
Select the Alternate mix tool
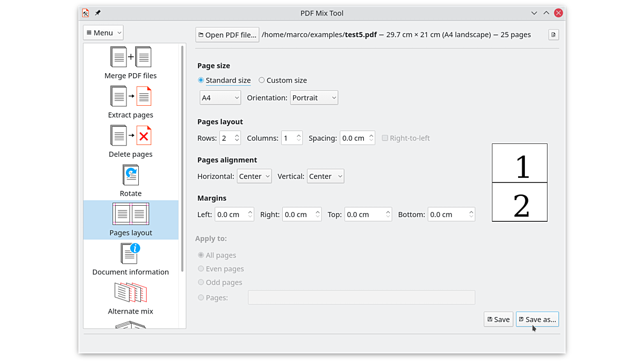coord(131,294)
